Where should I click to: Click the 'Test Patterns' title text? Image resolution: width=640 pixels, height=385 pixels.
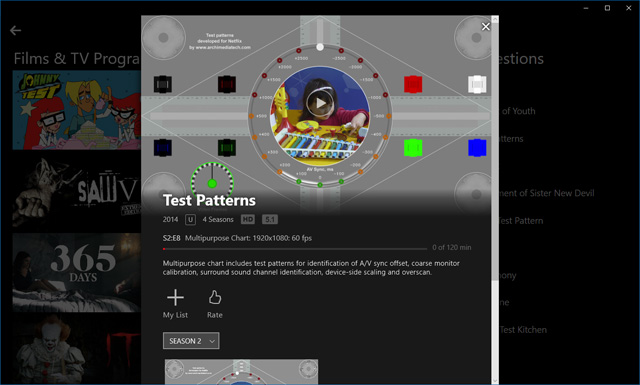pyautogui.click(x=209, y=200)
